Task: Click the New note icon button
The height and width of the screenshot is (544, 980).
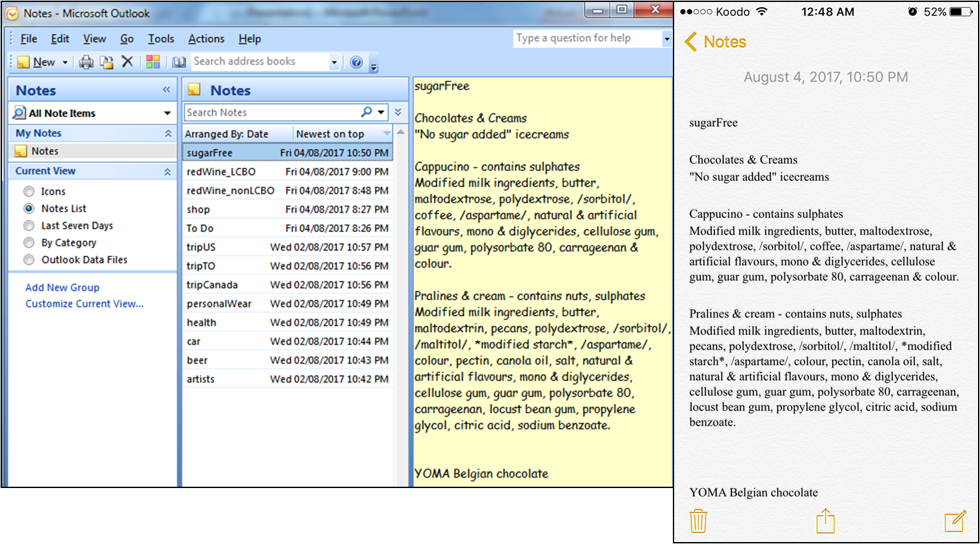Action: point(36,62)
